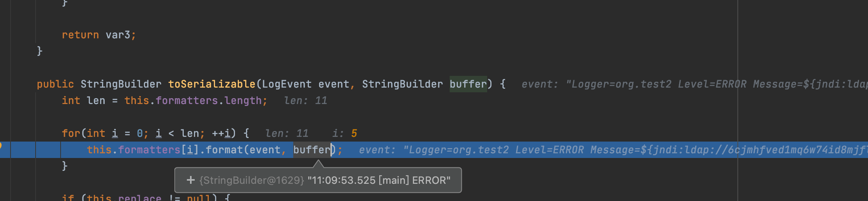The width and height of the screenshot is (868, 201).
Task: Click the for keyword of the loop
Action: pyautogui.click(x=71, y=133)
